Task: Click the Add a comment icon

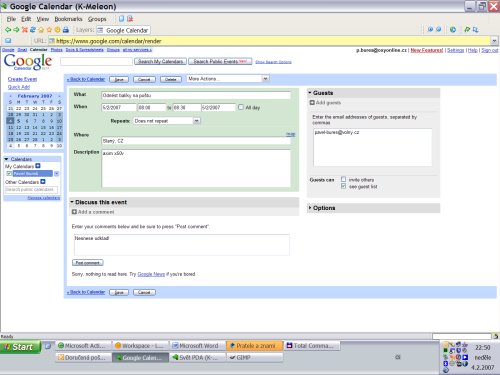Action: [74, 212]
